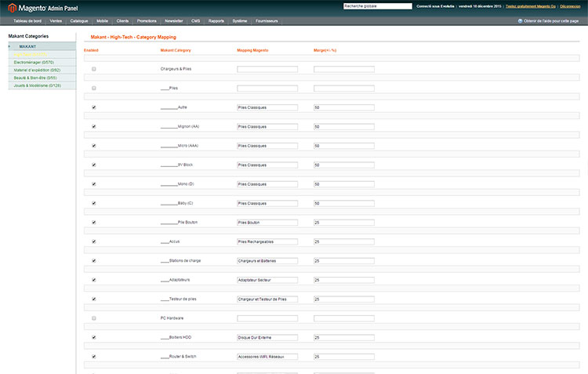Image resolution: width=588 pixels, height=374 pixels.
Task: Click the Adaptateur Secteur mapping field
Action: pyautogui.click(x=267, y=280)
